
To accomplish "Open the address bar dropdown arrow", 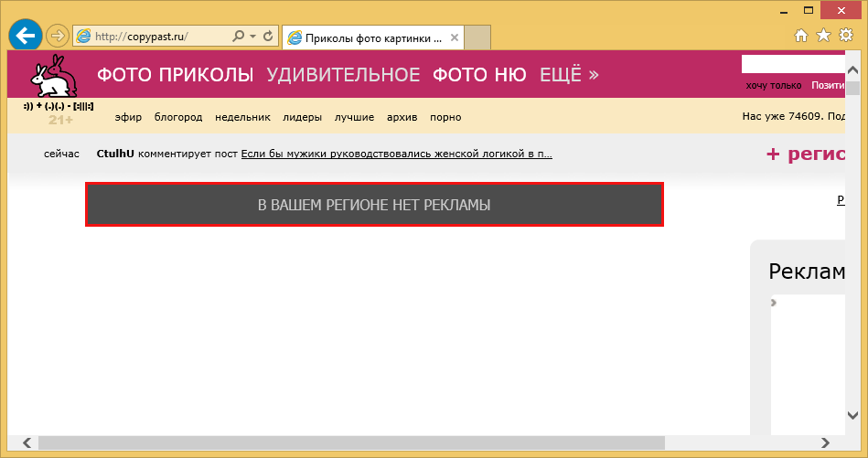I will [x=253, y=37].
